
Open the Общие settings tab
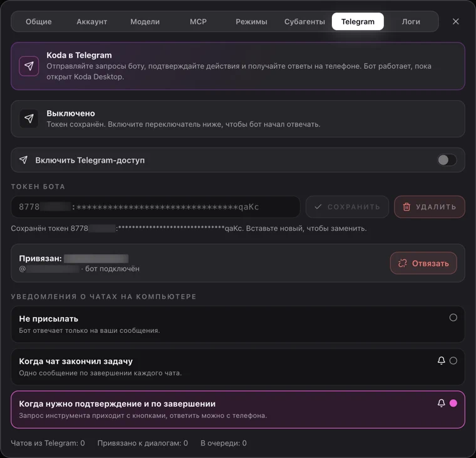39,21
